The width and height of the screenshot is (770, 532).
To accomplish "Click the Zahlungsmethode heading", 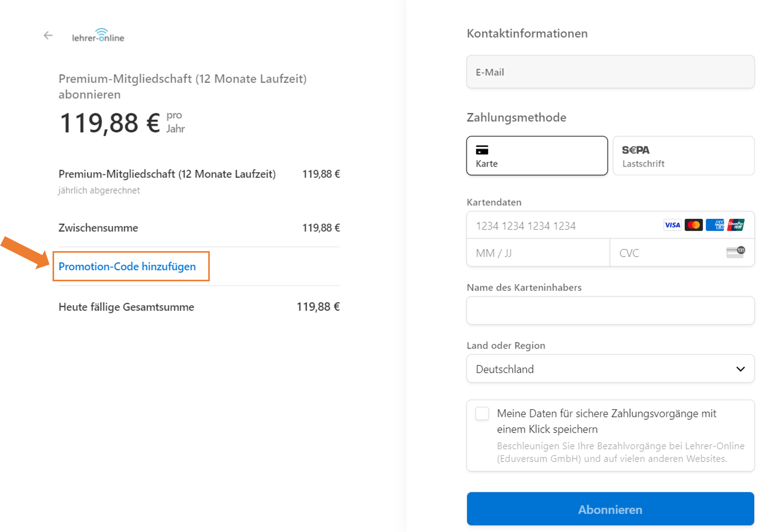I will 516,118.
